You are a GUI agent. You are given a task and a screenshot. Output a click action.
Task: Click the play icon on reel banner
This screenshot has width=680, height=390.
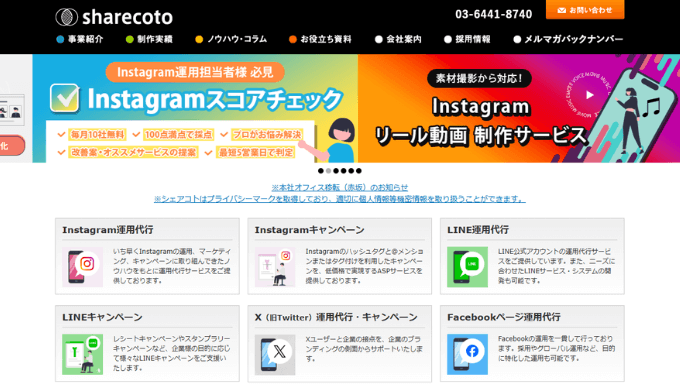pyautogui.click(x=589, y=95)
